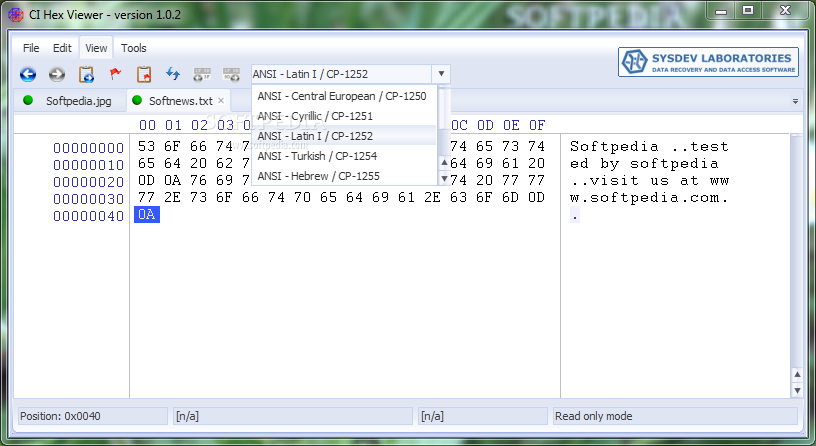Minimize the CI Hex Viewer window
Screen dimensions: 816x446
721,10
